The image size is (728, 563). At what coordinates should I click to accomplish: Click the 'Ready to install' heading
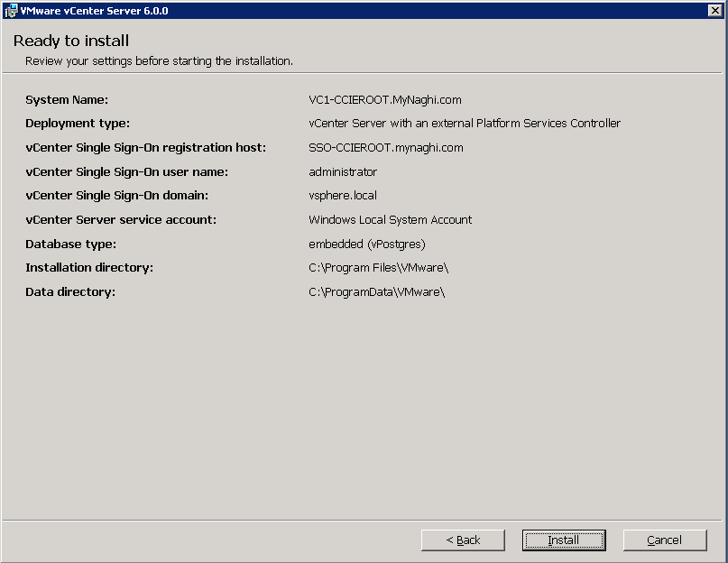(71, 41)
